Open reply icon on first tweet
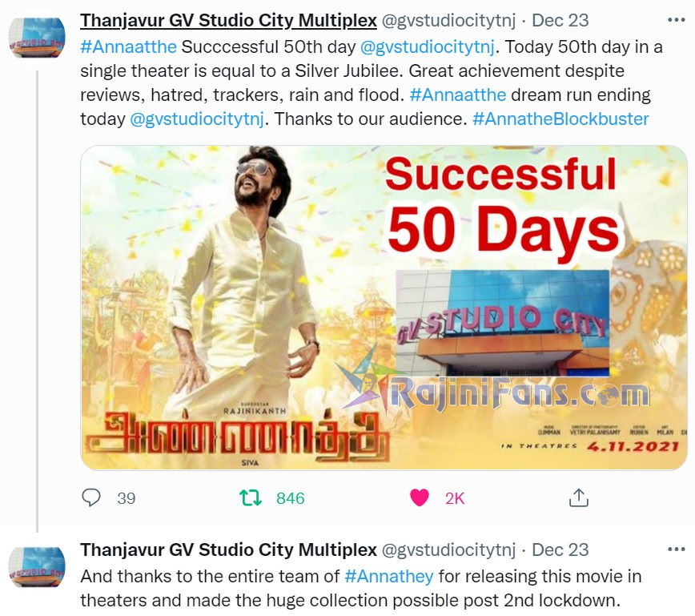Screen dimensions: 695x616 coord(91,497)
